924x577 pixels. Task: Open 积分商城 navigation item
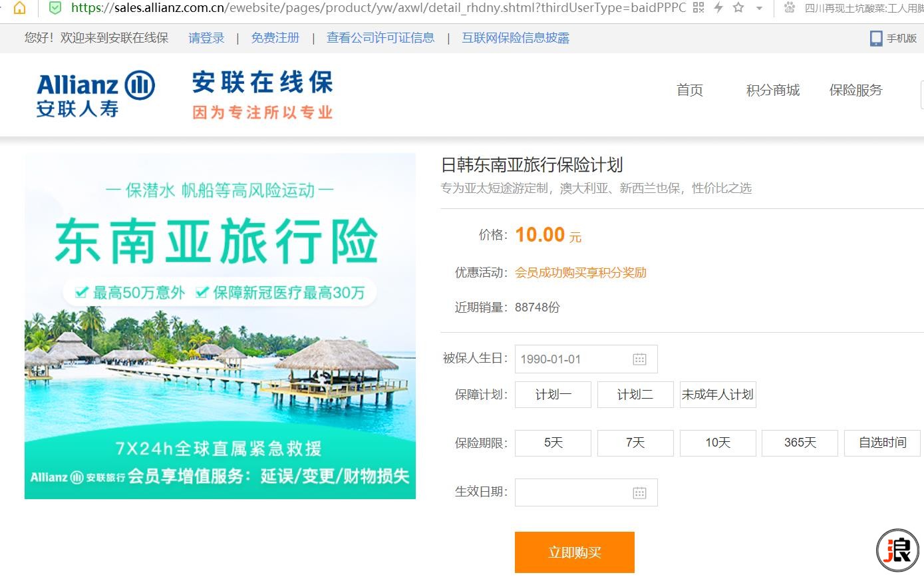[773, 91]
